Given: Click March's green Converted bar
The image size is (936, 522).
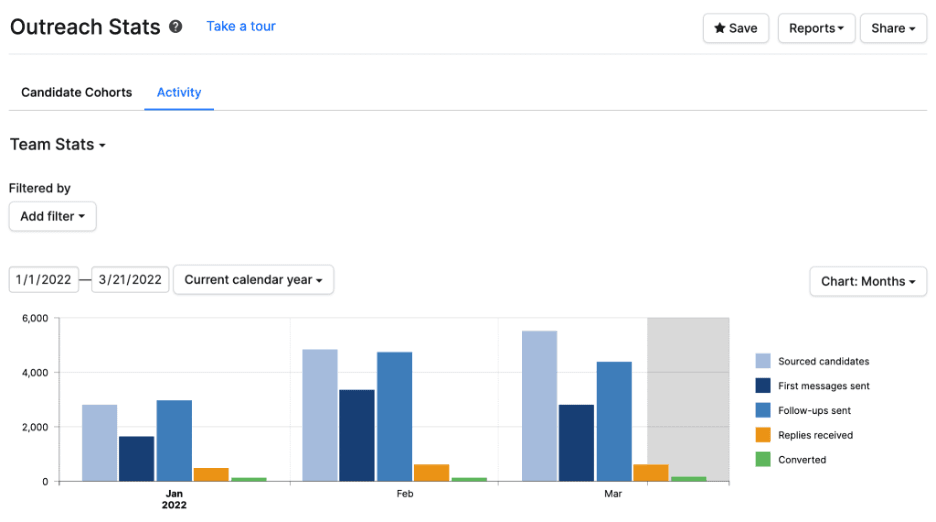Looking at the screenshot, I should tap(689, 479).
